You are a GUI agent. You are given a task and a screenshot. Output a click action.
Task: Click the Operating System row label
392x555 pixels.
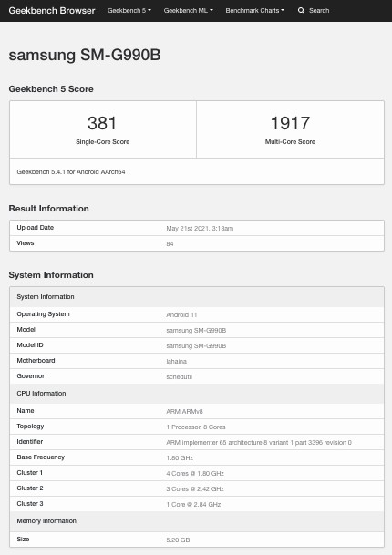(43, 314)
